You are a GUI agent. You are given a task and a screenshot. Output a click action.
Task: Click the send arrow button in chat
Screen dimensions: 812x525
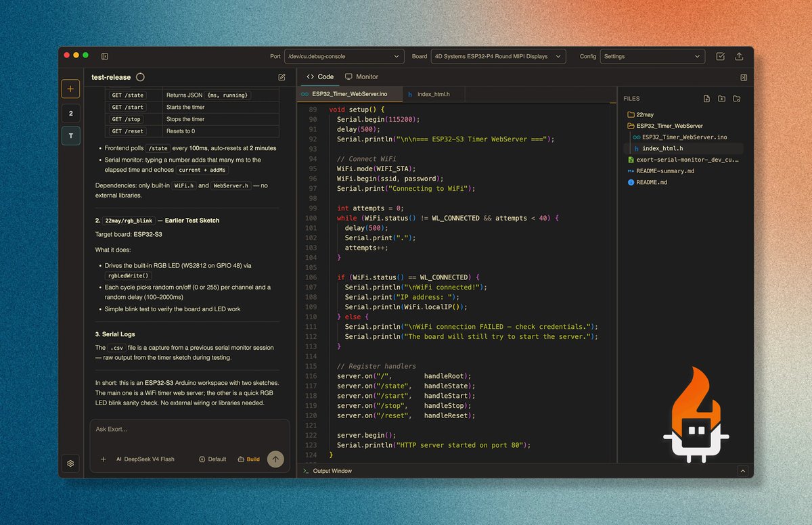coord(275,459)
